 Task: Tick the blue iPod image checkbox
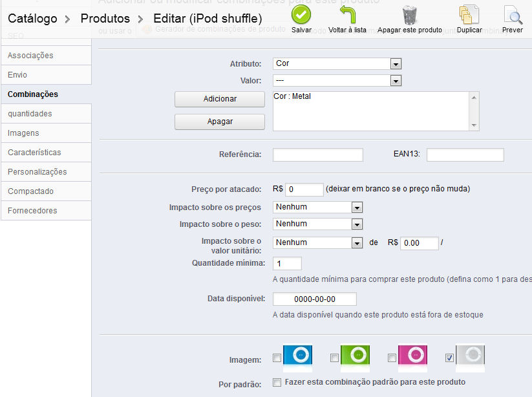point(277,358)
